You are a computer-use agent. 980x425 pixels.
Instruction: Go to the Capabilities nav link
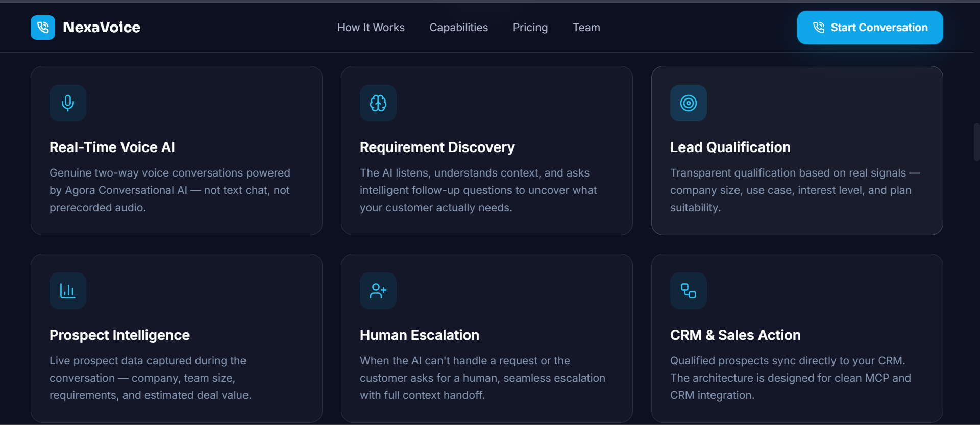pos(458,28)
